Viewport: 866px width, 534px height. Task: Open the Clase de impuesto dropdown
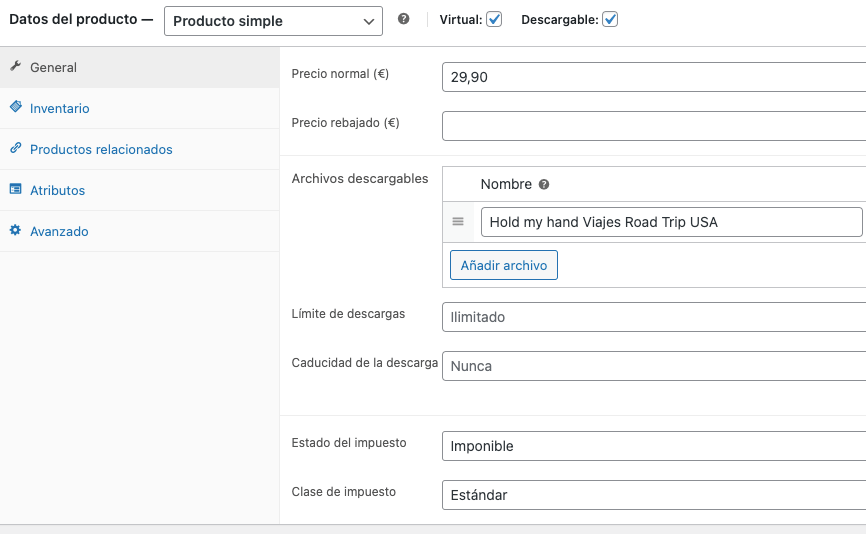(x=654, y=495)
